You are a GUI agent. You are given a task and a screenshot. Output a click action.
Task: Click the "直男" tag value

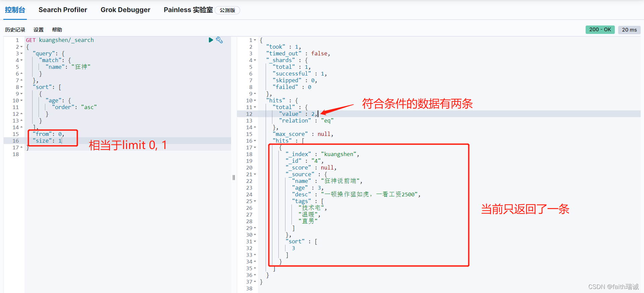click(308, 221)
